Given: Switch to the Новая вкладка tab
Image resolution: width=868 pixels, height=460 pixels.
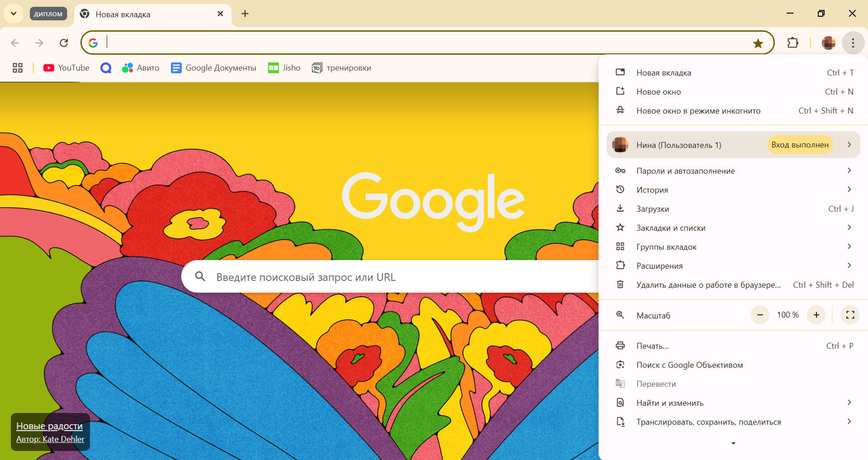Looking at the screenshot, I should (153, 14).
